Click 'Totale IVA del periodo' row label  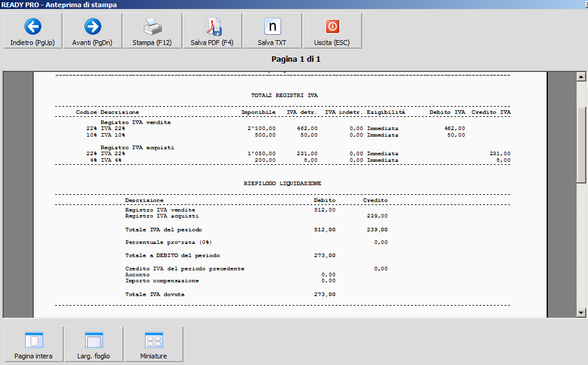pyautogui.click(x=164, y=230)
